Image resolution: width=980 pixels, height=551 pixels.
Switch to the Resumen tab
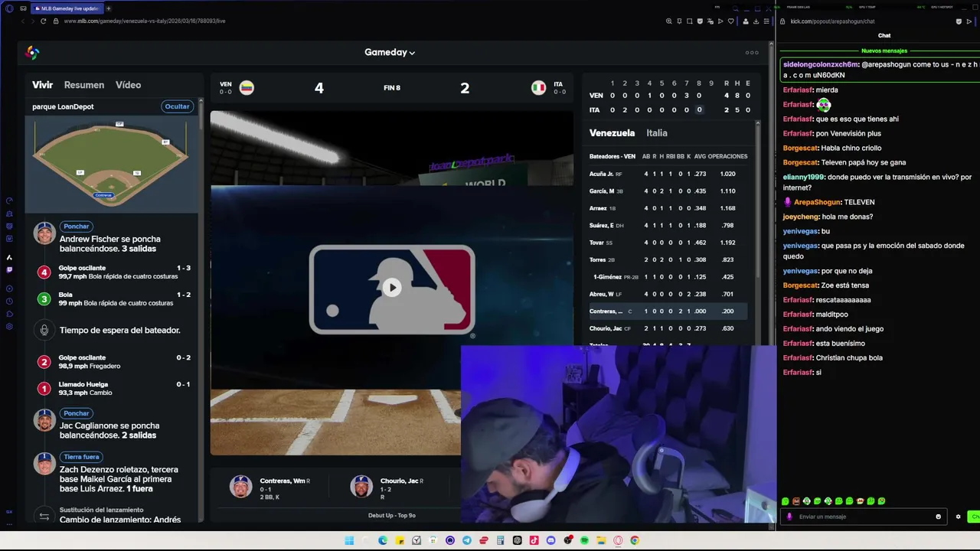[x=84, y=85]
